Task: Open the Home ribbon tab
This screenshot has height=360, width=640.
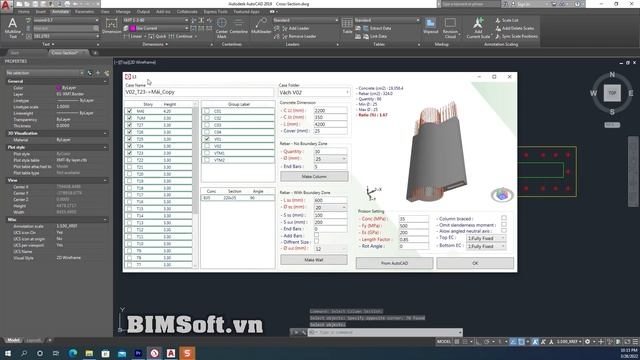Action: [24, 12]
